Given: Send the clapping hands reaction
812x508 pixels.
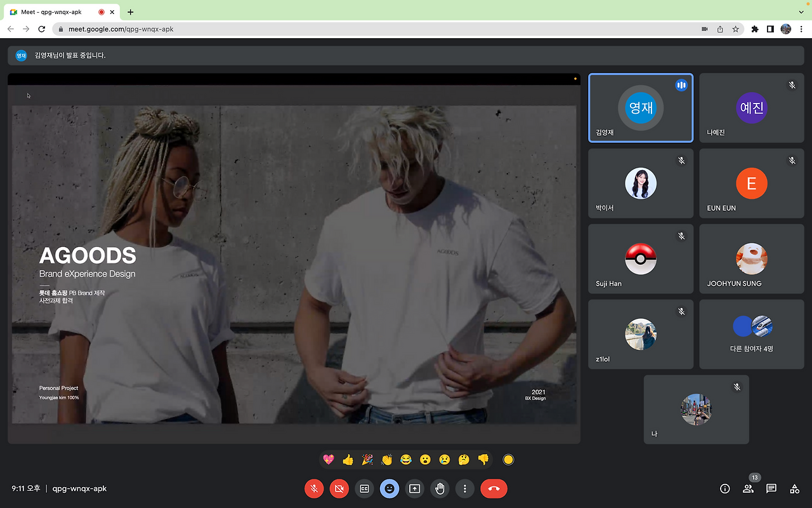Looking at the screenshot, I should point(386,460).
